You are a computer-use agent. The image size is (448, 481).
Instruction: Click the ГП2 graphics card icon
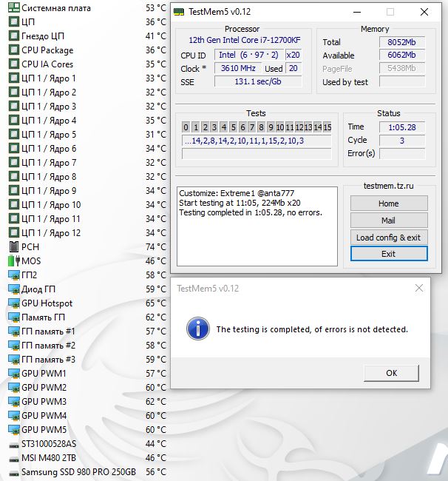pyautogui.click(x=14, y=275)
